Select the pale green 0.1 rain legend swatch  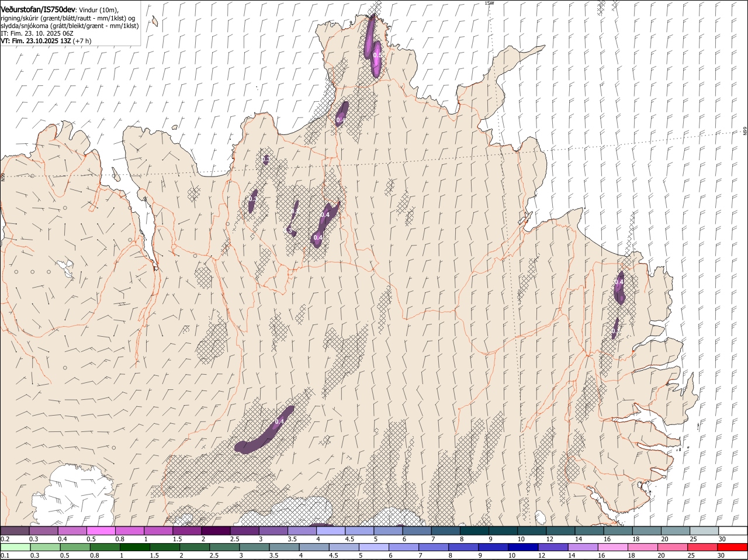click(15, 547)
